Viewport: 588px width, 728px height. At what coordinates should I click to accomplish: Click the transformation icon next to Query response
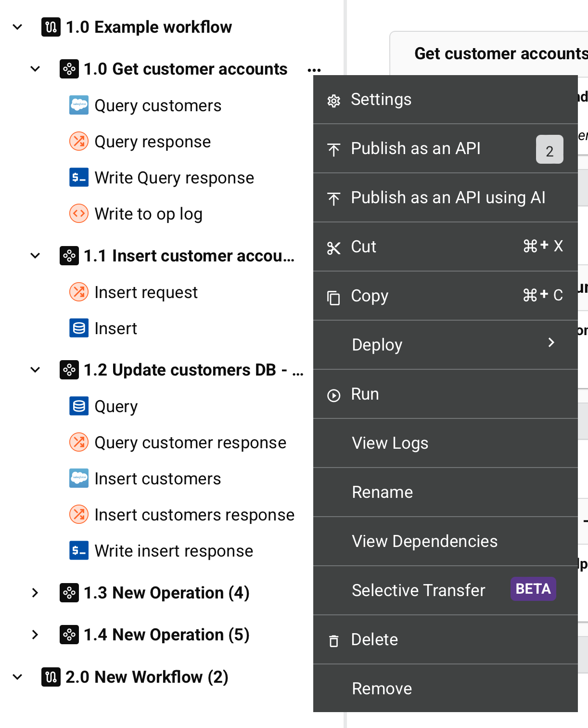tap(79, 142)
